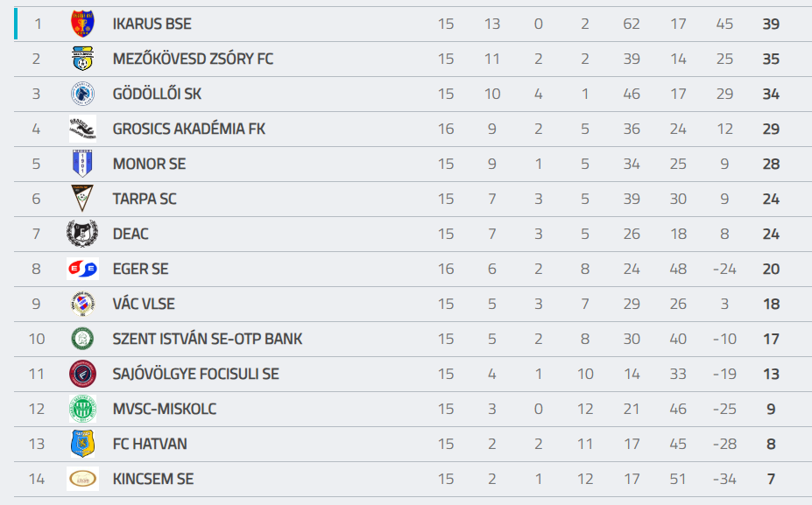Click the Szent István SE-OTP Bank logo

click(82, 339)
